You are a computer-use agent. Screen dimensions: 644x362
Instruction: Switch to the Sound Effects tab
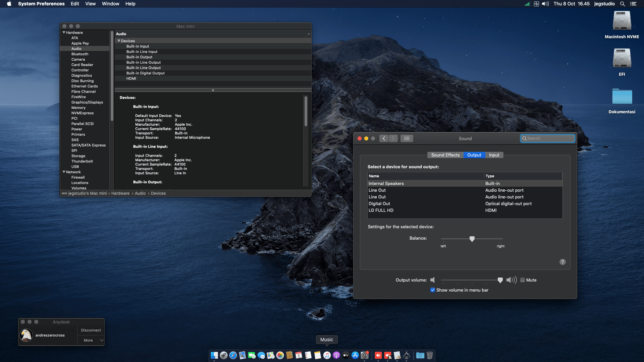[x=445, y=155]
